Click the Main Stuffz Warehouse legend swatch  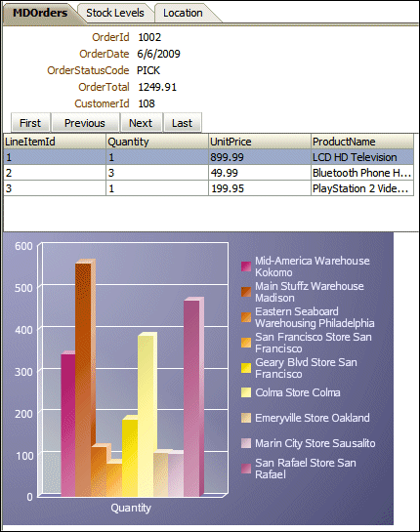[x=246, y=292]
